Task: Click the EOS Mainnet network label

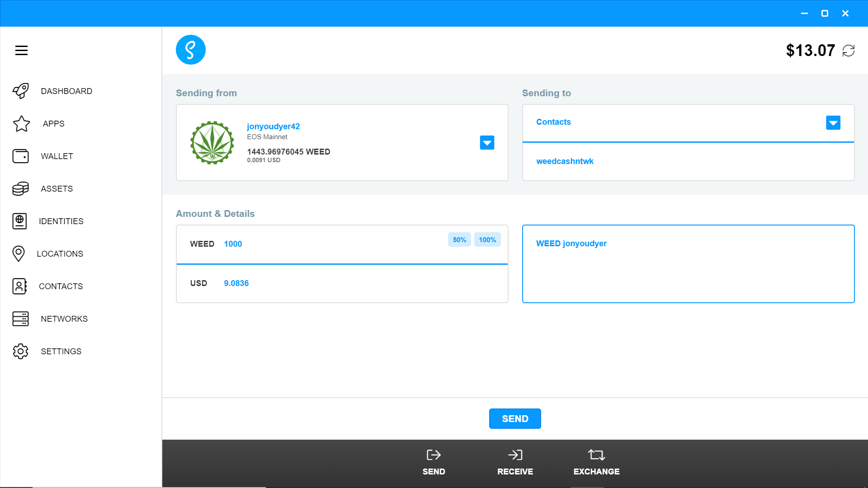Action: click(x=267, y=137)
